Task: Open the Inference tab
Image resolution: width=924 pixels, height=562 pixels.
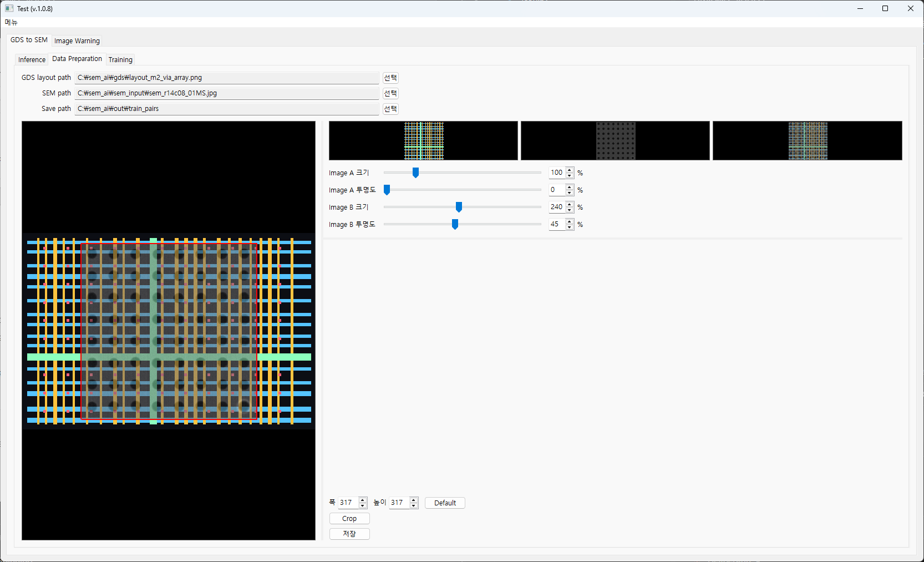Action: point(32,60)
